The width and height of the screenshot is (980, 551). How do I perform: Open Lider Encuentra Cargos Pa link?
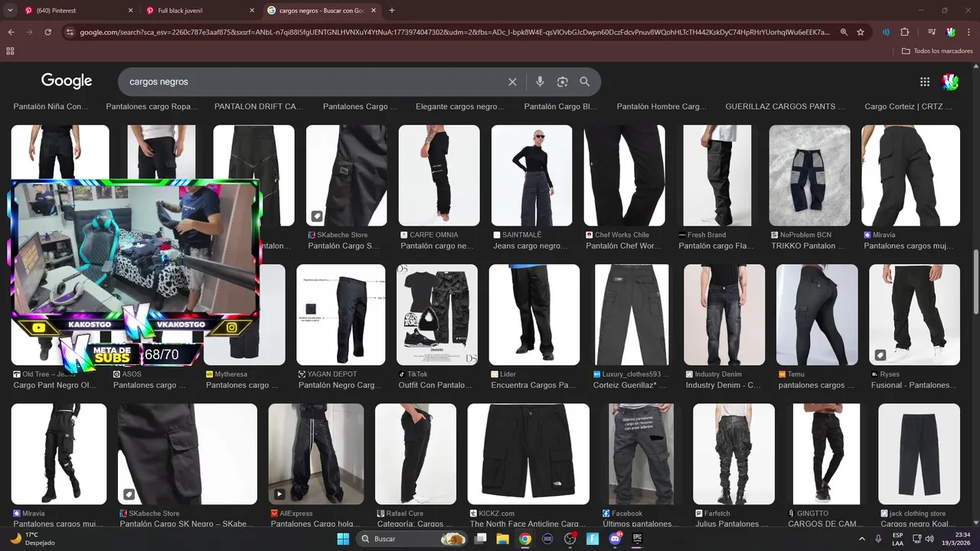533,386
